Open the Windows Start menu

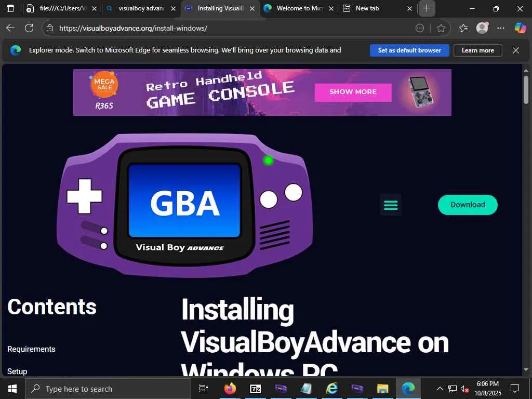point(12,389)
